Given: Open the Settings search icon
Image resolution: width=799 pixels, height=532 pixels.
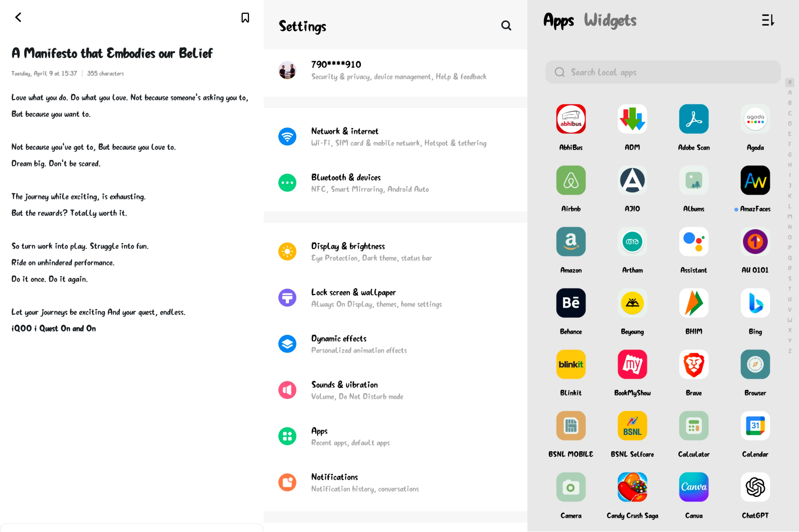Looking at the screenshot, I should point(506,25).
